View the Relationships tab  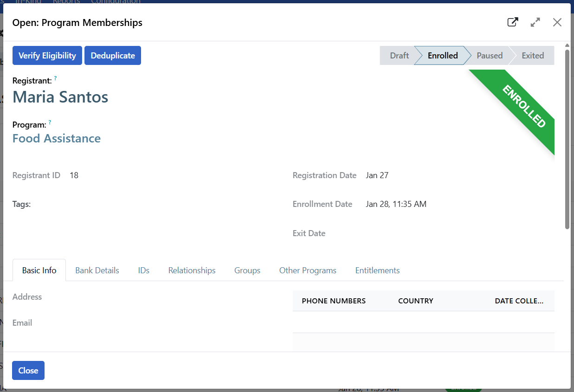192,270
